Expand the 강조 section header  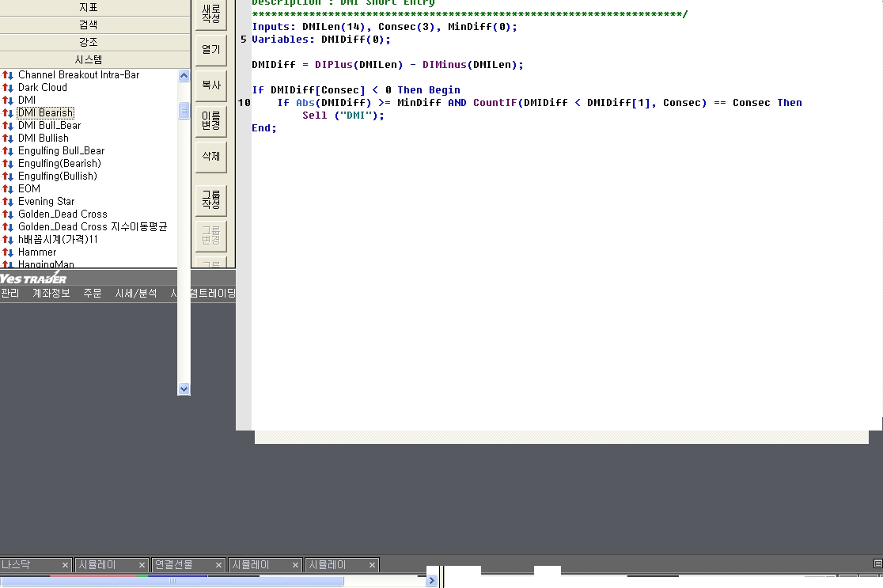pos(89,42)
